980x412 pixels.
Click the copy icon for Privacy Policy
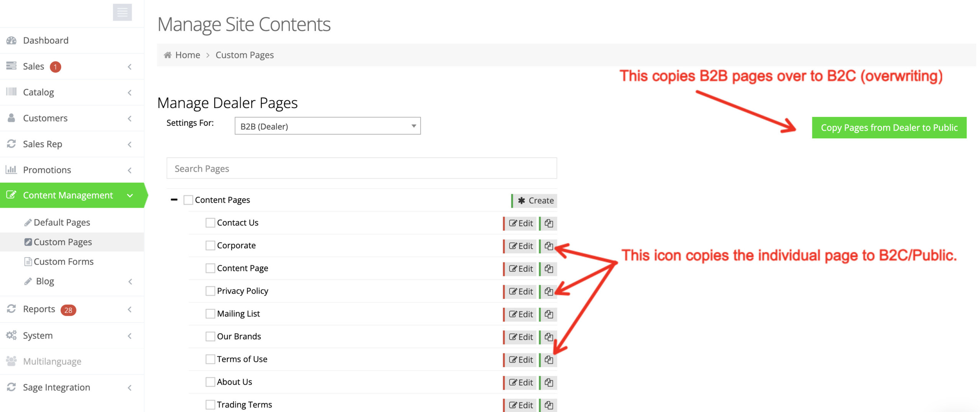[549, 292]
